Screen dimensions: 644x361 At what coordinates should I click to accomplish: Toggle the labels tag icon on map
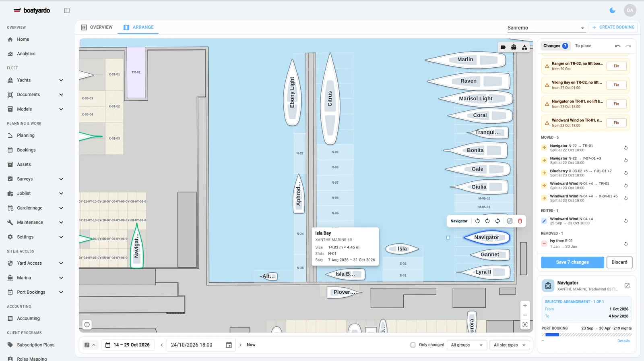[503, 48]
